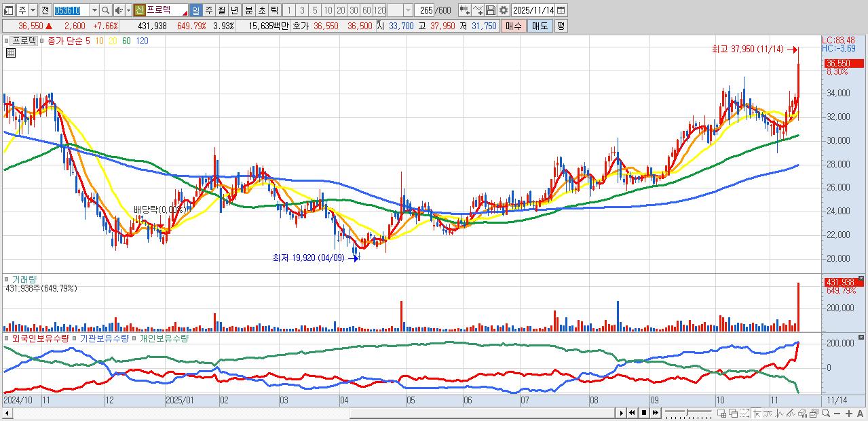The height and width of the screenshot is (421, 868).
Task: Click the chart tools icon left of the floppy disk
Action: tap(478, 10)
